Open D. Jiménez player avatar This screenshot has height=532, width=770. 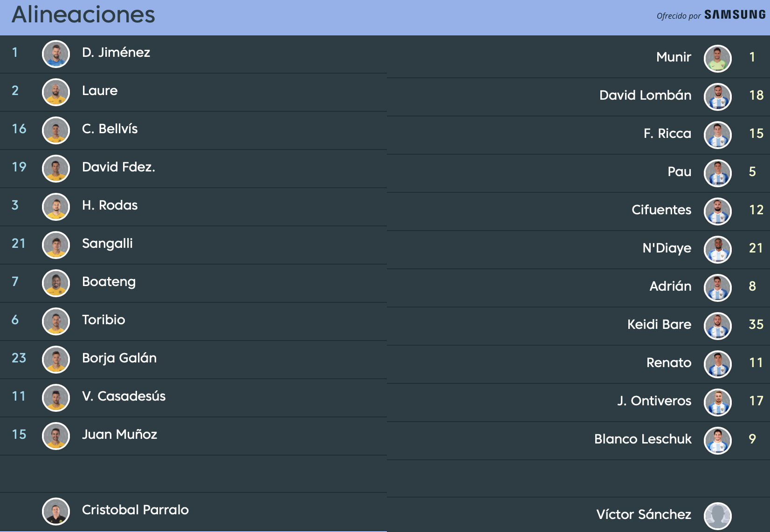[56, 54]
